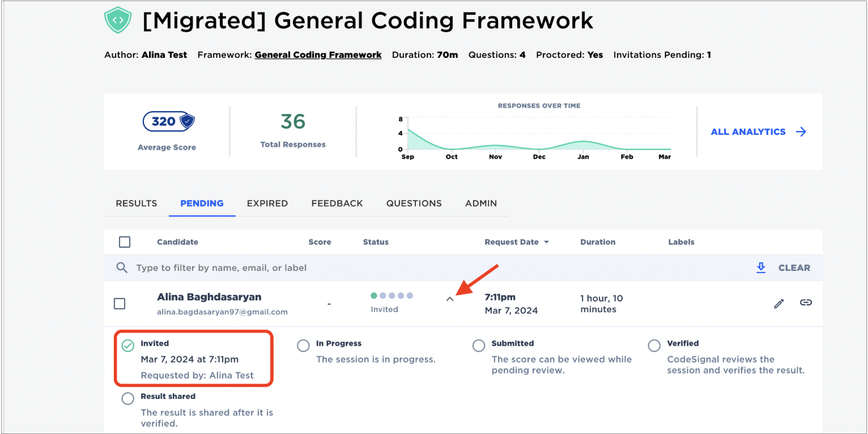Click the request date Mar 7, 2024
This screenshot has width=868, height=434.
512,310
